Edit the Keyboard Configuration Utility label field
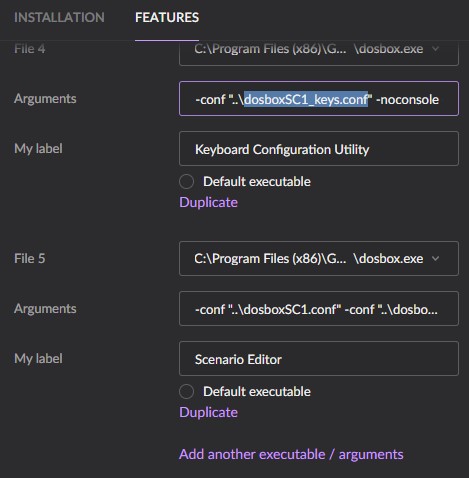 pyautogui.click(x=319, y=149)
